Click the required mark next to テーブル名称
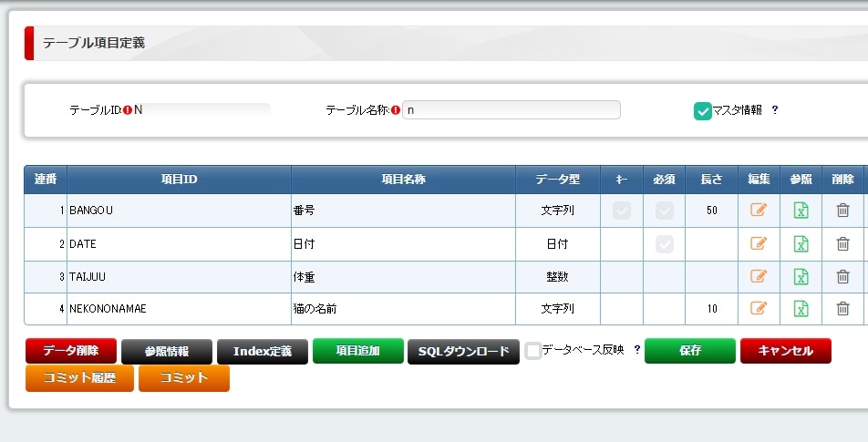This screenshot has width=868, height=442. [x=396, y=110]
